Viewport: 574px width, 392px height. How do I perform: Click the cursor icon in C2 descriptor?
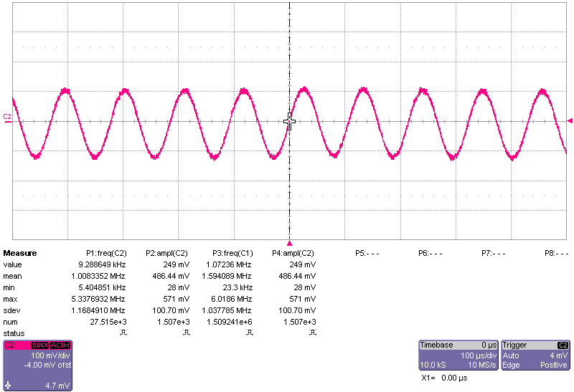click(8, 385)
